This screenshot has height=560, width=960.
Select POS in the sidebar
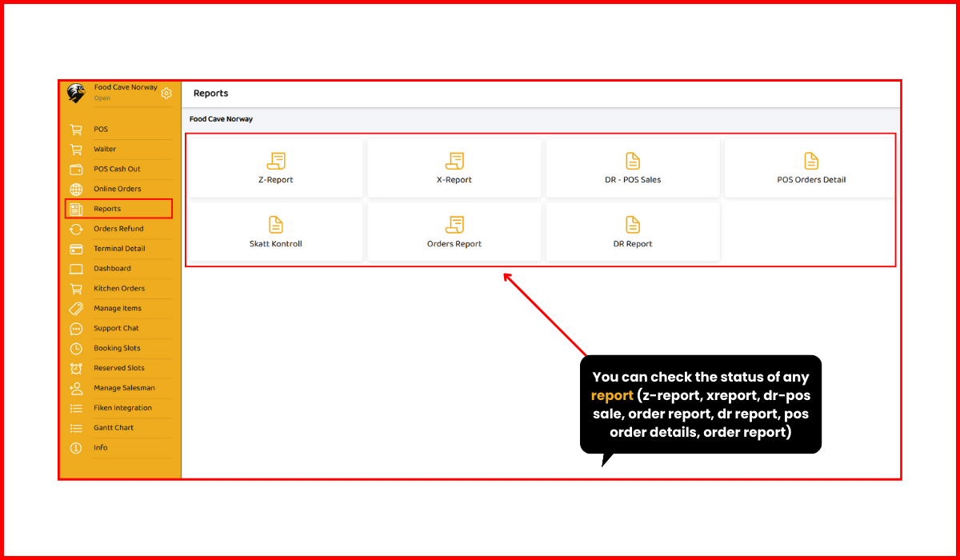pos(101,130)
